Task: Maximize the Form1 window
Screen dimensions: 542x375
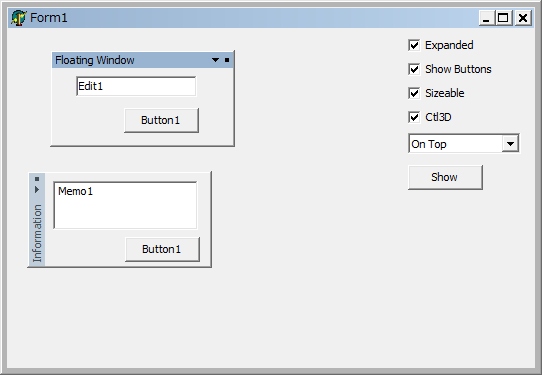Action: coord(504,18)
